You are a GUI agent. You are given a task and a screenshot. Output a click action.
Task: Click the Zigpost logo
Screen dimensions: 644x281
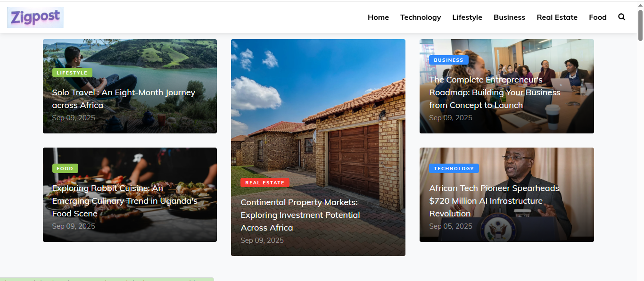tap(35, 17)
